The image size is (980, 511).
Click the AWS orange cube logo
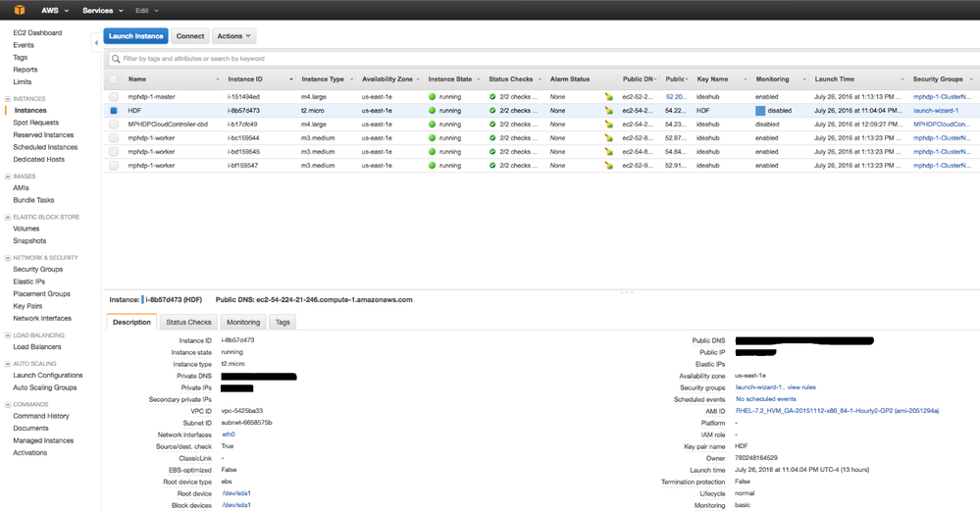19,10
